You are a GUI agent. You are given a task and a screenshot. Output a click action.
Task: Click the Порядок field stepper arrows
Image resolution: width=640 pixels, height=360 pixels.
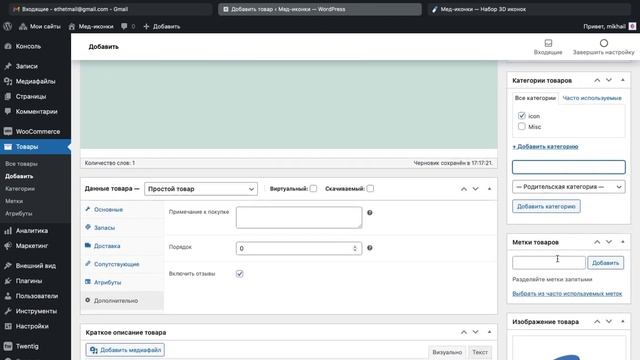click(355, 248)
